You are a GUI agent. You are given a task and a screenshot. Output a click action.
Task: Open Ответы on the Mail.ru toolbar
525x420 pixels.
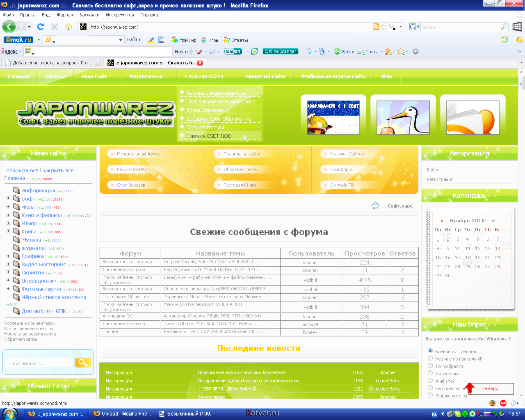pos(236,40)
